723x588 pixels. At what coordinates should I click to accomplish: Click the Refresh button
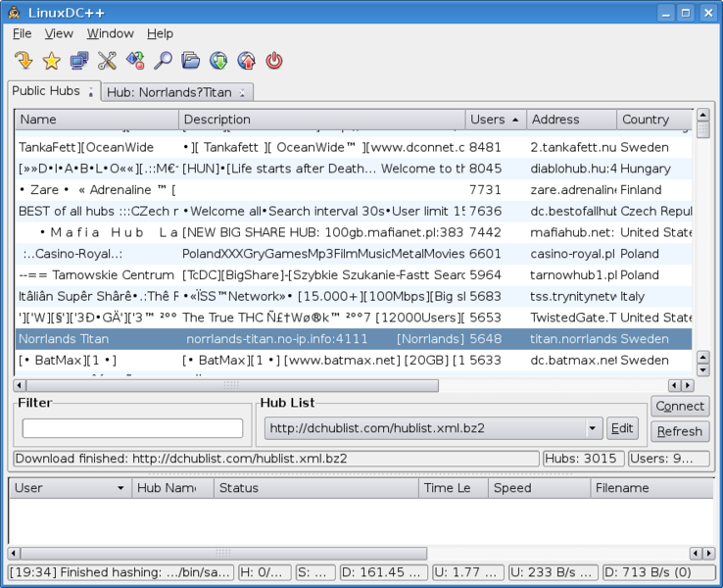point(679,431)
